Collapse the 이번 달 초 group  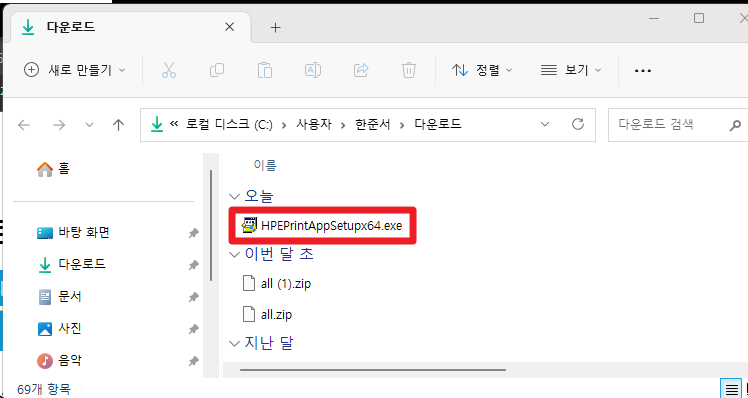pos(234,254)
